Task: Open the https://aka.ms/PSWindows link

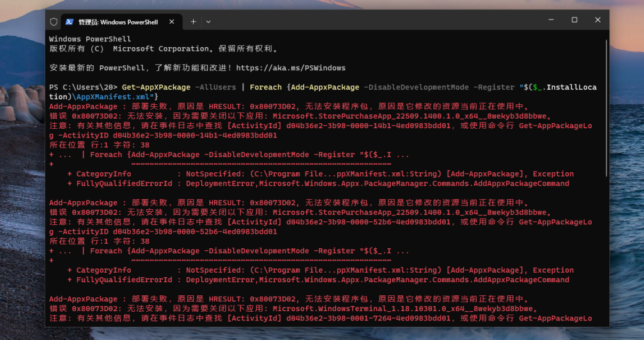Action: tap(291, 68)
